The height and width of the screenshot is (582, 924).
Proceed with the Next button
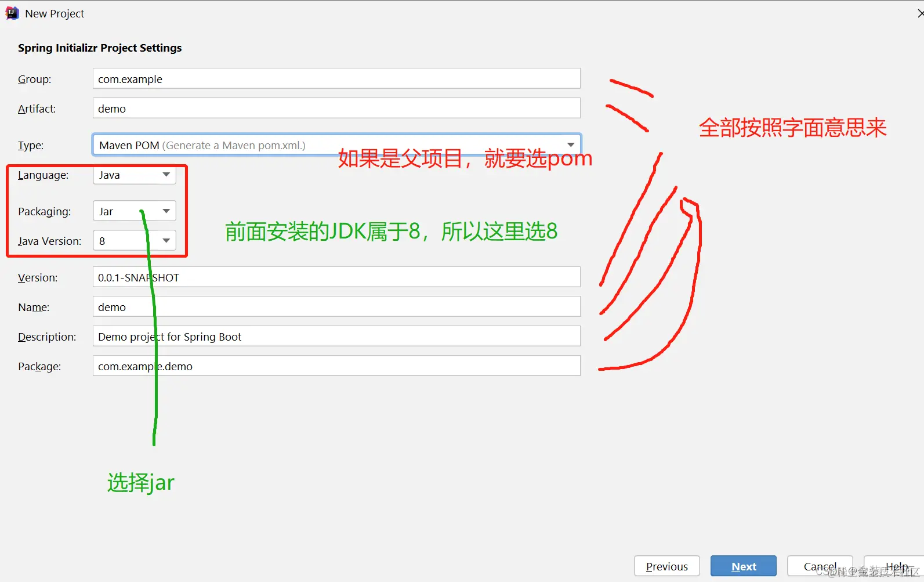click(x=744, y=566)
